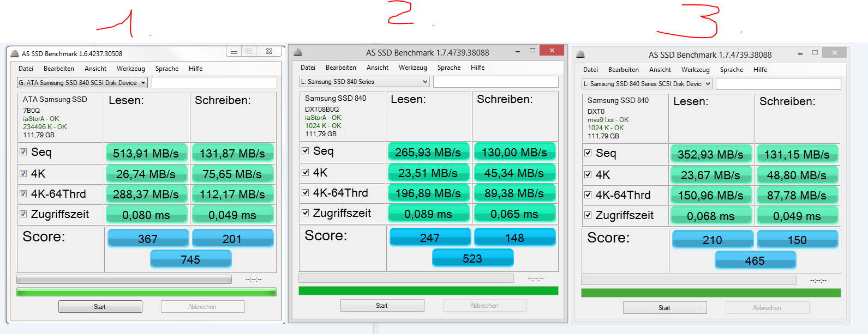Open Sprache menu in the DXT08B0Q window
Viewport: 868px width, 334px height.
pos(449,68)
